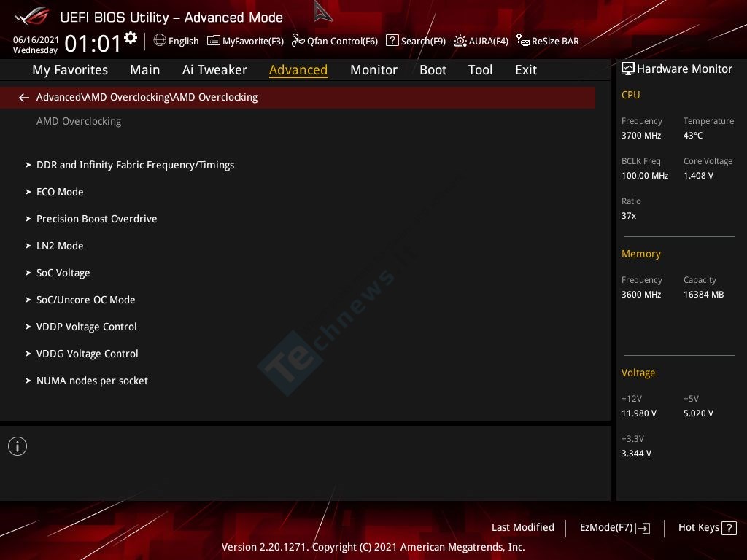This screenshot has width=747, height=560.
Task: Click the ROG logo
Action: point(31,16)
